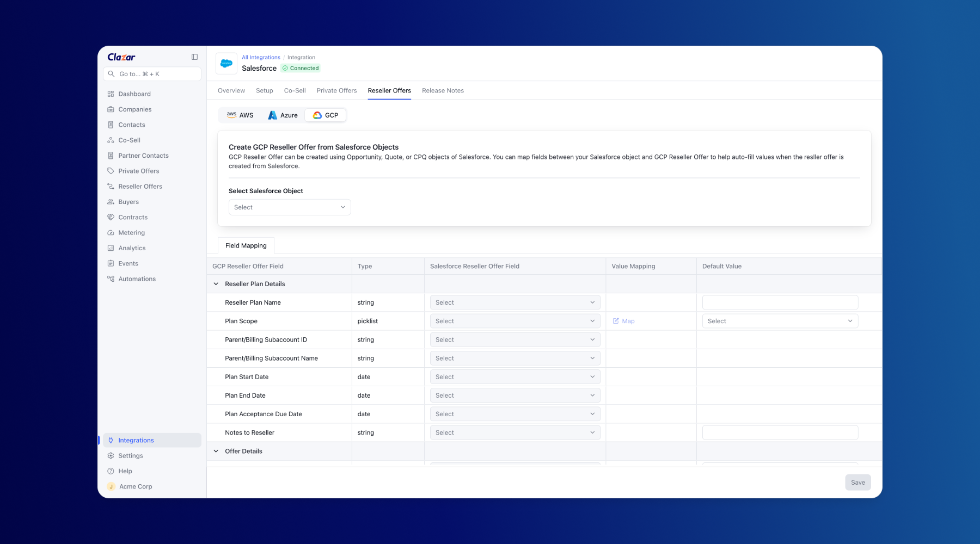
Task: Click the Clazar logo
Action: [121, 57]
